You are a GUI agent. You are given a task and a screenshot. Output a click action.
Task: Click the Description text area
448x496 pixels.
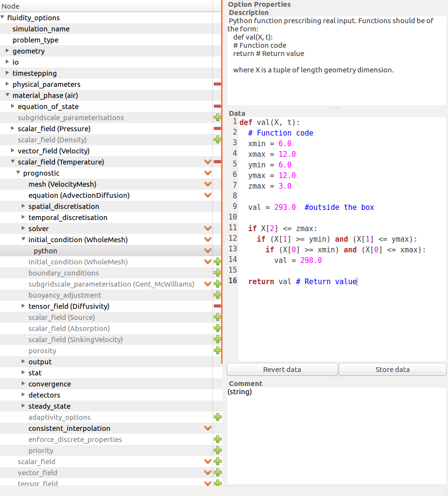[336, 61]
